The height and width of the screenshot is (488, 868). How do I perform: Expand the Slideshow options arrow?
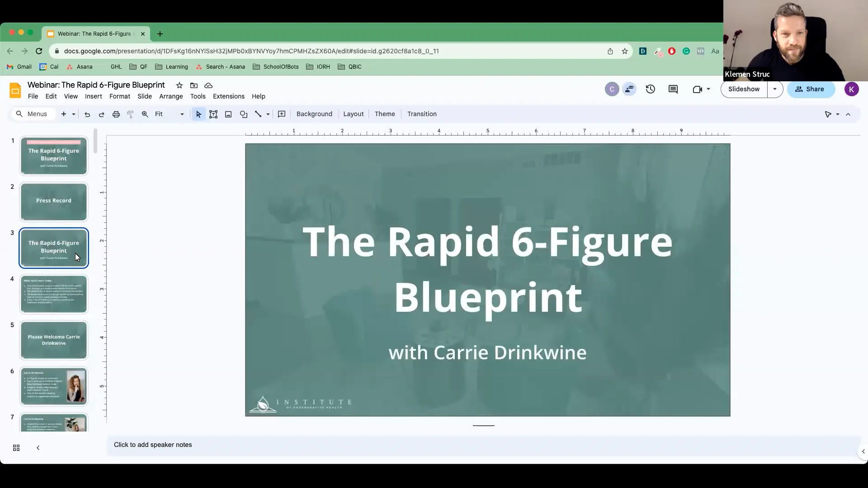[775, 89]
